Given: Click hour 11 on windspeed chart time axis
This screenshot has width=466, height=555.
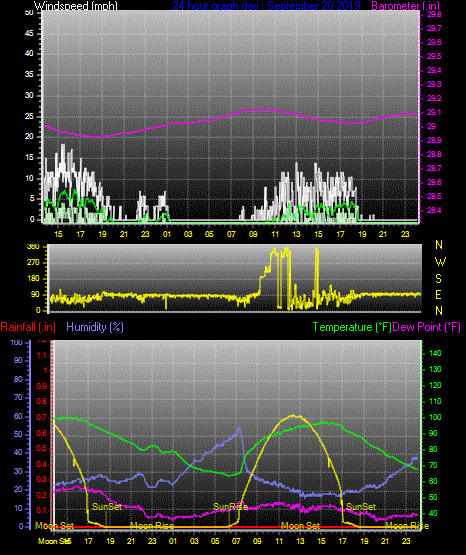Looking at the screenshot, I should [275, 234].
